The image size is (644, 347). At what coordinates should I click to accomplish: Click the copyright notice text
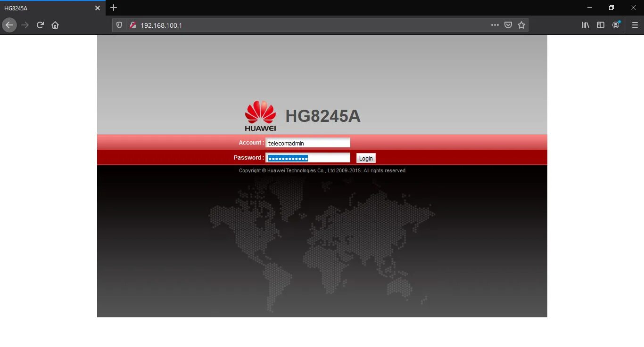click(x=322, y=170)
